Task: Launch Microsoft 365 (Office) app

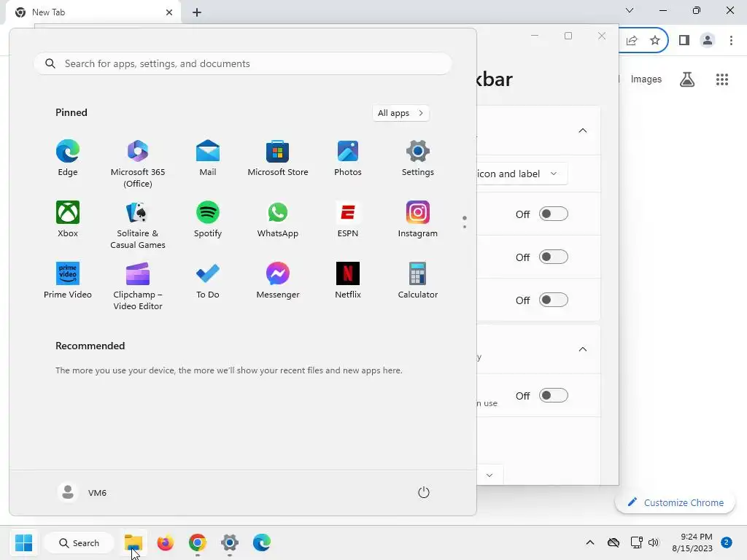Action: tap(138, 164)
